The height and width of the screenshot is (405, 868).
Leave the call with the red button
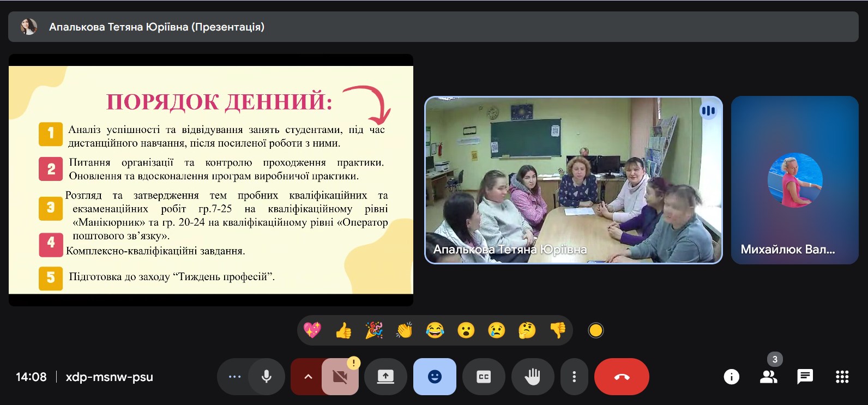pos(622,377)
